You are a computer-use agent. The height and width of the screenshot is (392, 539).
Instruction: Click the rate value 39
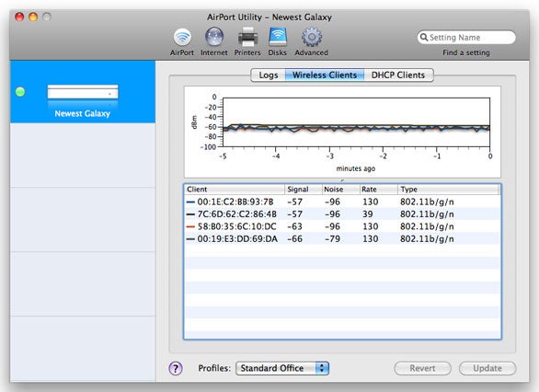[x=368, y=214]
